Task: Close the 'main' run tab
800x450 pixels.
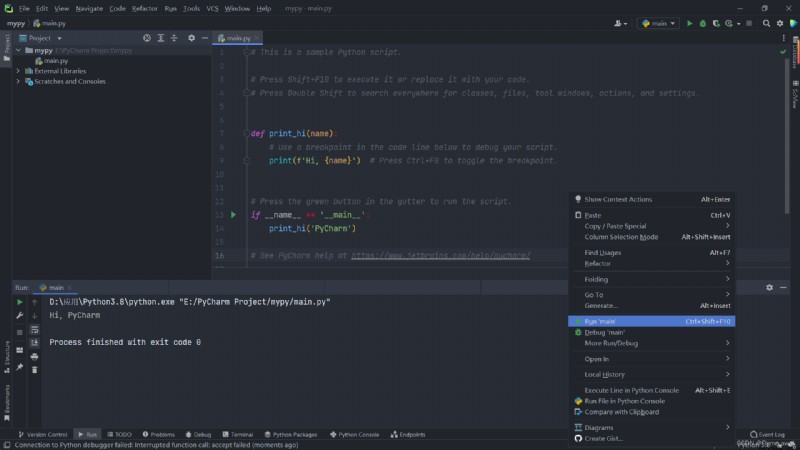Action: pyautogui.click(x=69, y=288)
